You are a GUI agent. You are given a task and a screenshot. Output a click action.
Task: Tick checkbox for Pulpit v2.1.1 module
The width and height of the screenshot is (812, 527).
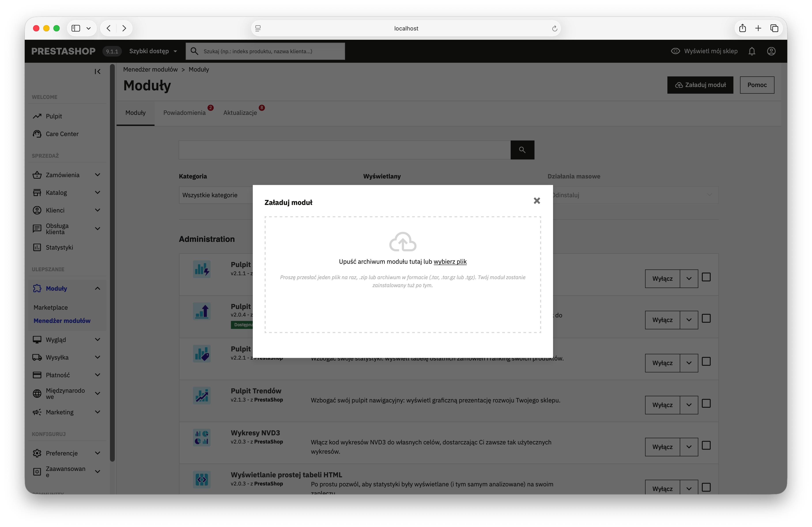(x=706, y=277)
